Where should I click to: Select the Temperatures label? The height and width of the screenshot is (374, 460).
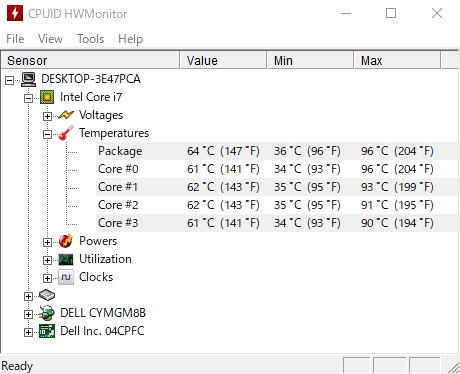coord(114,133)
